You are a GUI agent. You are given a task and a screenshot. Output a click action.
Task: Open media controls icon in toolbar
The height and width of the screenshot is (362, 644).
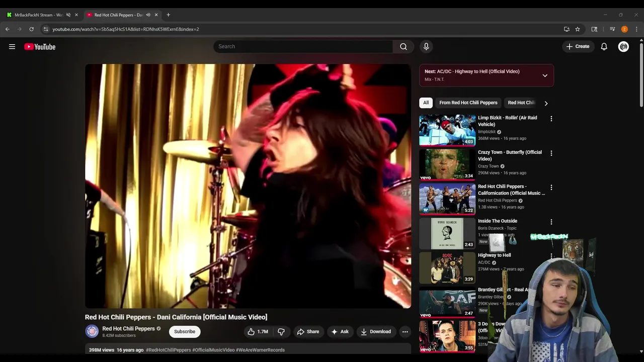[612, 29]
